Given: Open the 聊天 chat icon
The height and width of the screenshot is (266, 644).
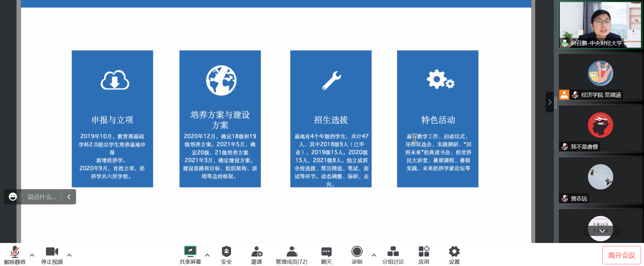Looking at the screenshot, I should [326, 252].
